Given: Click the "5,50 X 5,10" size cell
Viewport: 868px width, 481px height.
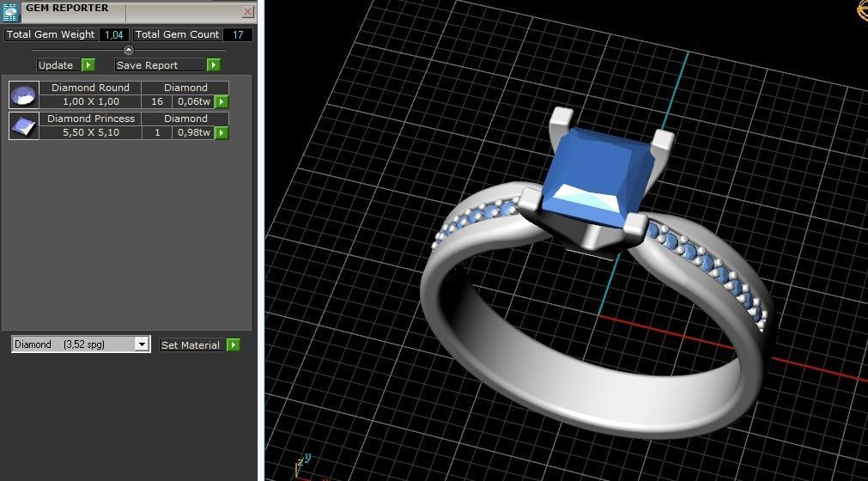Looking at the screenshot, I should click(x=90, y=133).
